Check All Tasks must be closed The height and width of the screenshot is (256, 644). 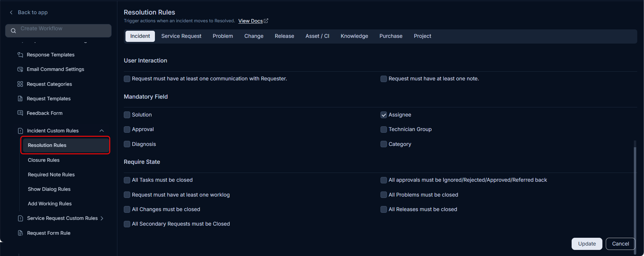point(127,180)
